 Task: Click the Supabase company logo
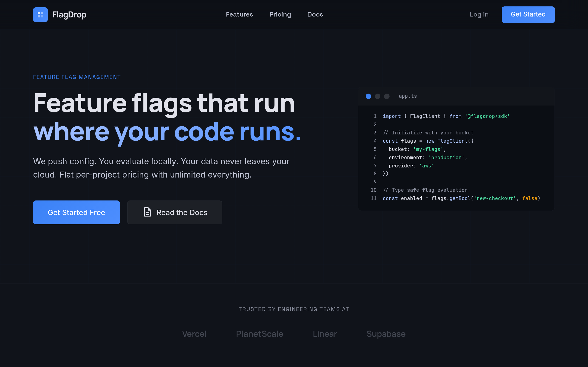tap(386, 334)
